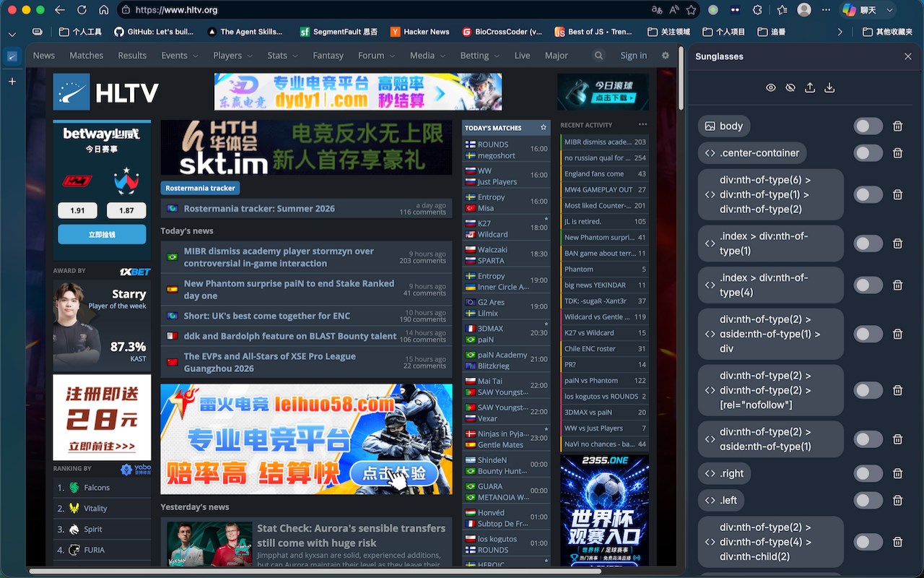The height and width of the screenshot is (578, 924).
Task: Open the Major nav item
Action: click(557, 56)
